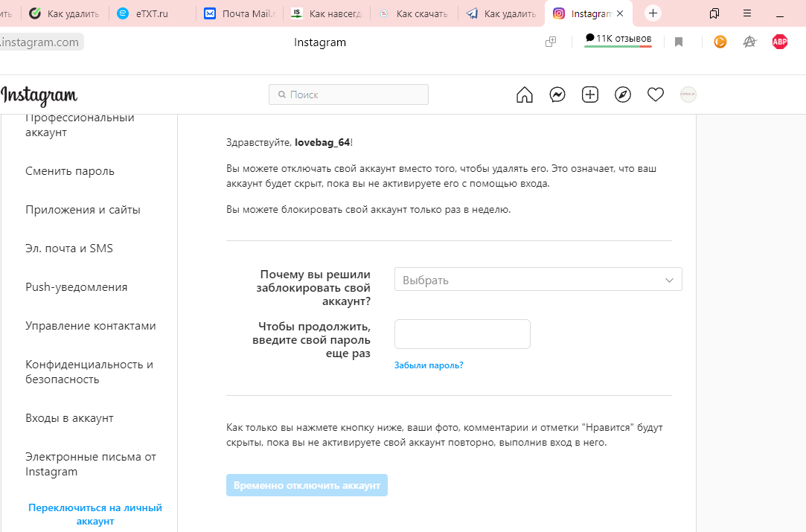Go to Instagram home feed icon
Image resolution: width=806 pixels, height=532 pixels.
click(x=525, y=94)
